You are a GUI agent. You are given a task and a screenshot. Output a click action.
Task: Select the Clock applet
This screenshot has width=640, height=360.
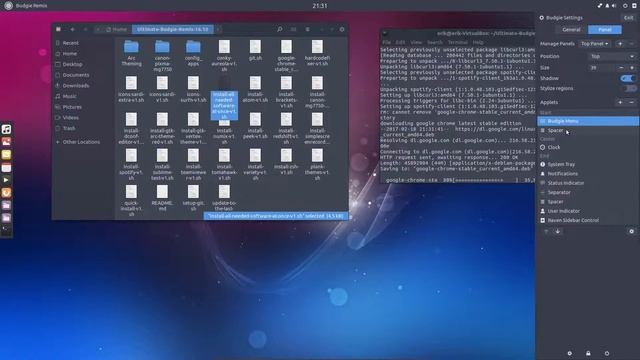(x=588, y=147)
